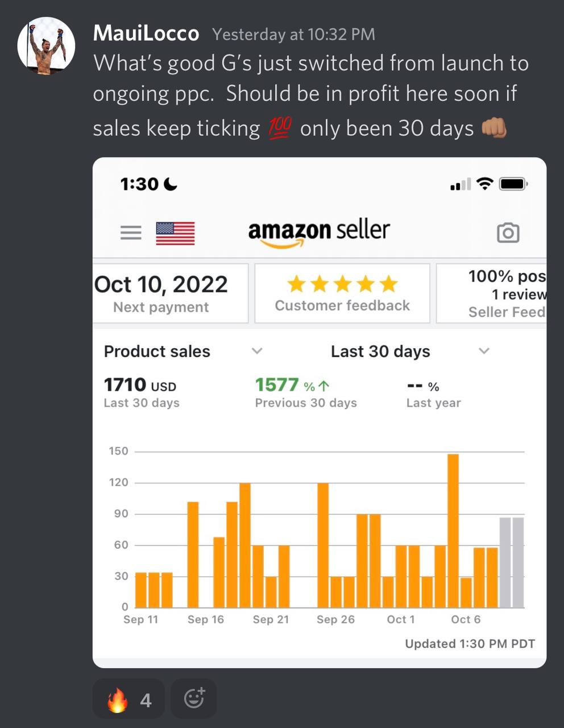Tap the Wi-Fi status icon

coord(485,184)
